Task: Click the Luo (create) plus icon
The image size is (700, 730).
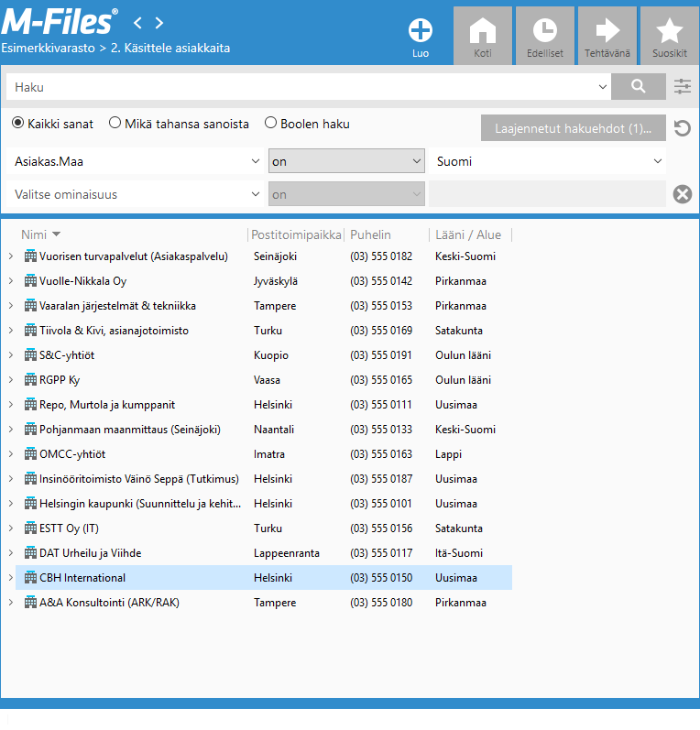Action: 421,31
